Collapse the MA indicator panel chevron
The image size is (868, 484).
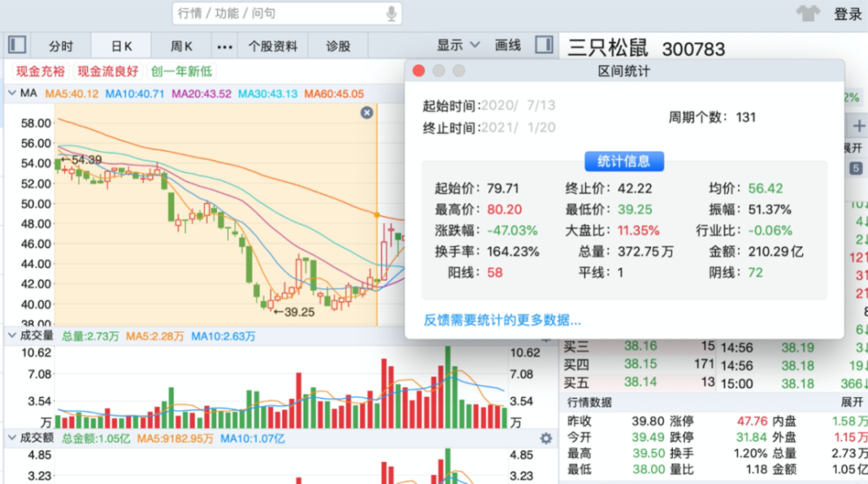click(x=11, y=94)
